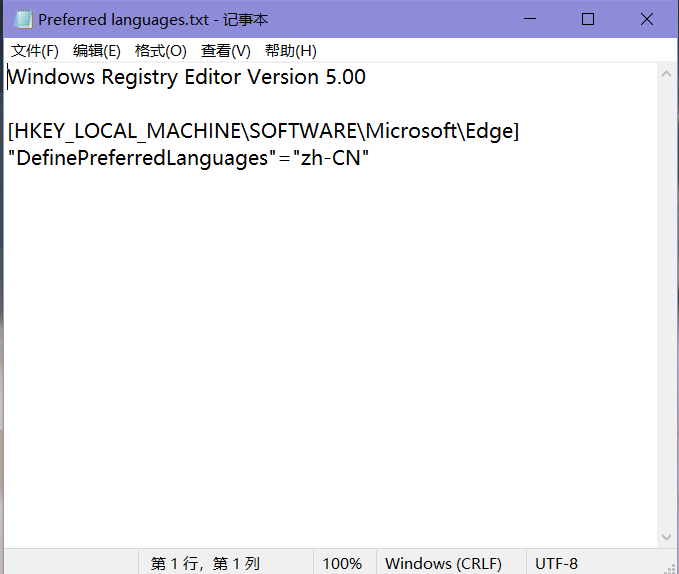Image resolution: width=679 pixels, height=574 pixels.
Task: Click the scroll up arrow
Action: (x=667, y=74)
